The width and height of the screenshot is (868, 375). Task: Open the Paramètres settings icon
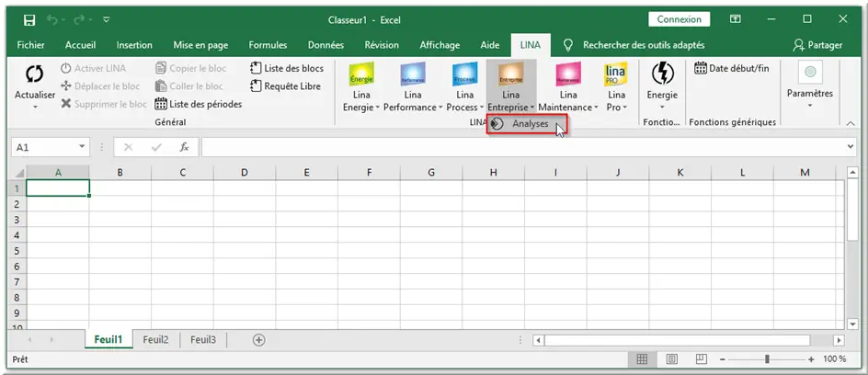[810, 73]
